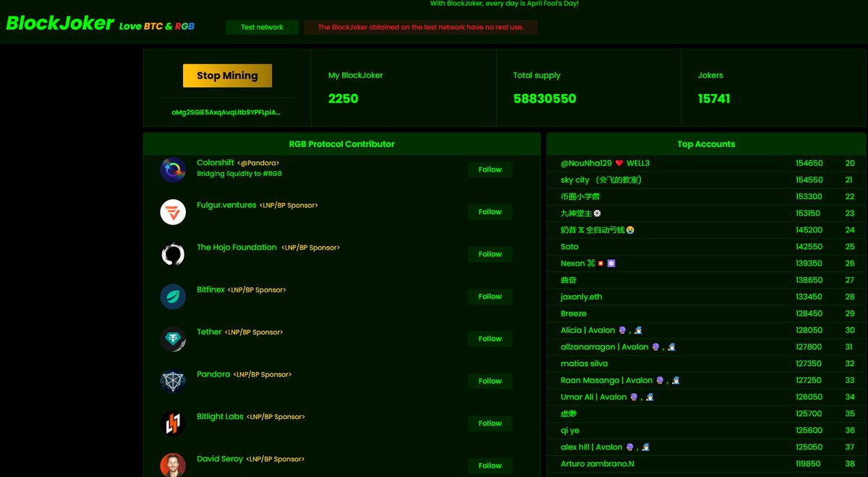The image size is (868, 477).
Task: Open the Bitlight Labs name link
Action: click(x=220, y=416)
